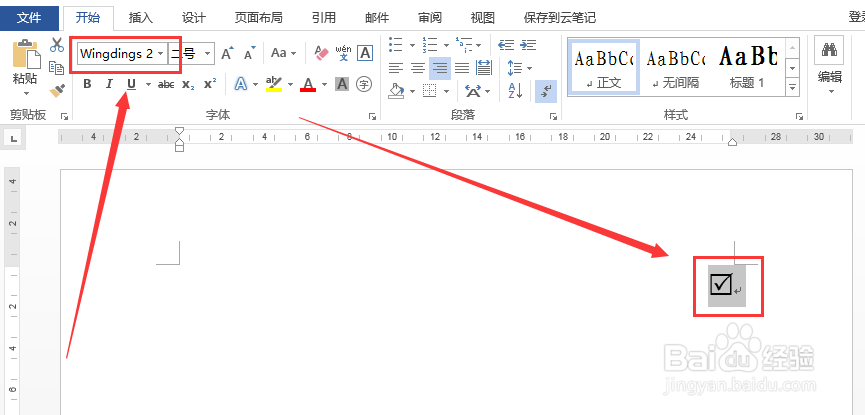
Task: Open Paragraph dialog launcher in 段落 group
Action: coord(553,116)
